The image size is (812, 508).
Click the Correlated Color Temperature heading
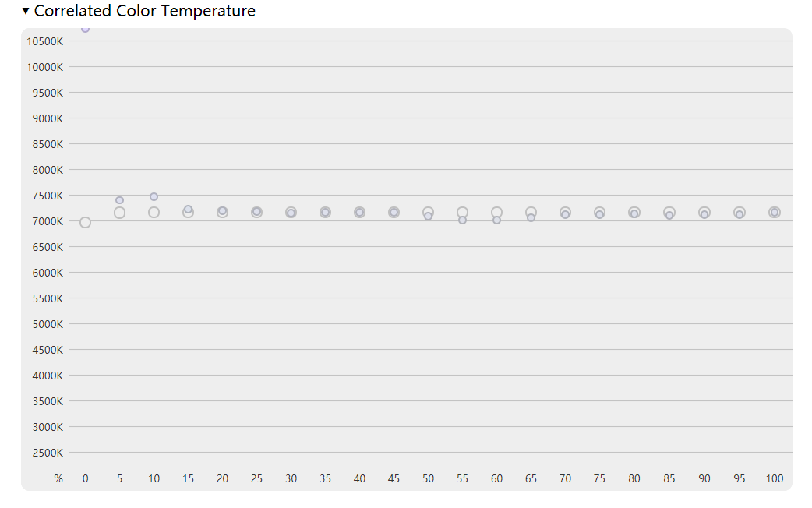pos(144,11)
